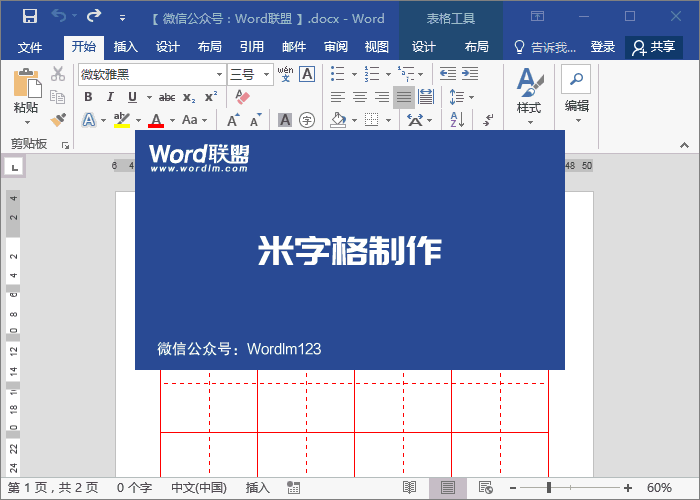The height and width of the screenshot is (500, 700).
Task: Activate the Format Painter brush
Action: [x=58, y=120]
